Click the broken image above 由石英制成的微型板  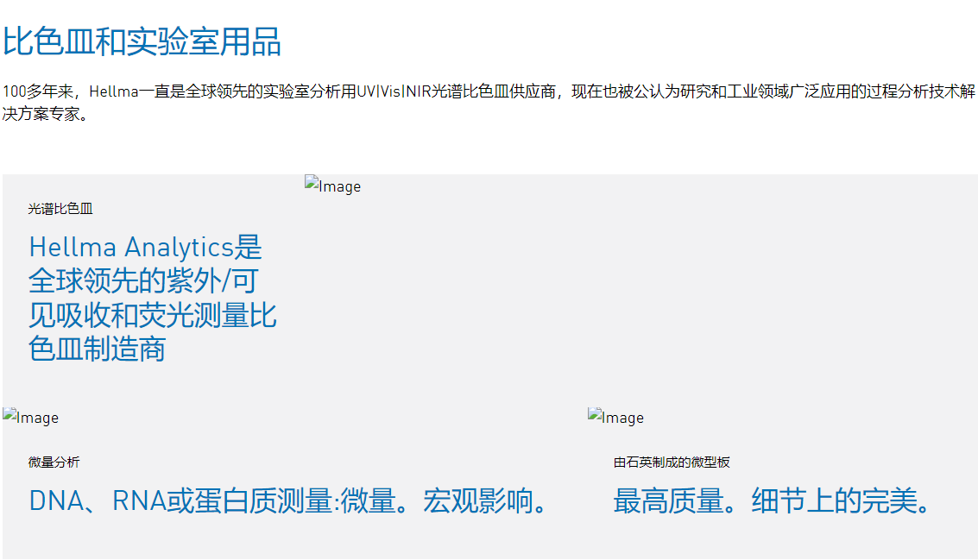tap(615, 417)
